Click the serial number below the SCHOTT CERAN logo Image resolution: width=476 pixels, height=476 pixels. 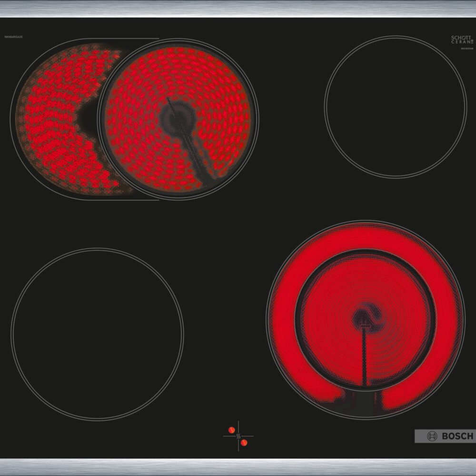467,48
